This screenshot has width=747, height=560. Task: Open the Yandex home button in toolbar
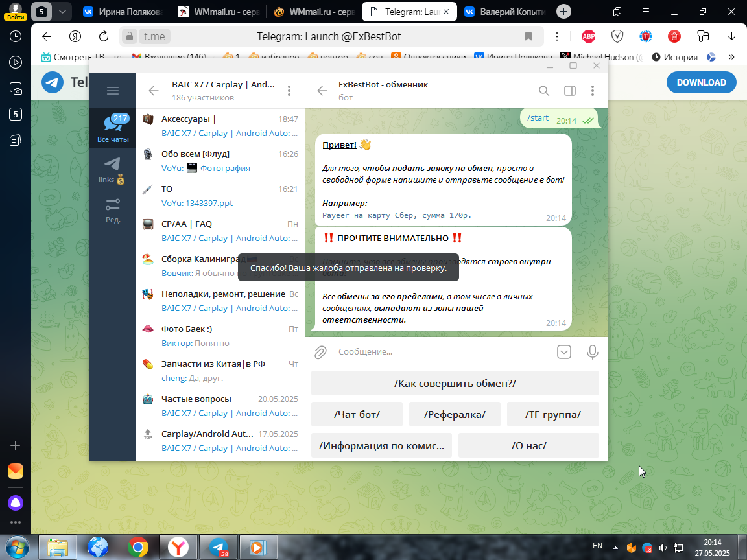click(x=75, y=37)
